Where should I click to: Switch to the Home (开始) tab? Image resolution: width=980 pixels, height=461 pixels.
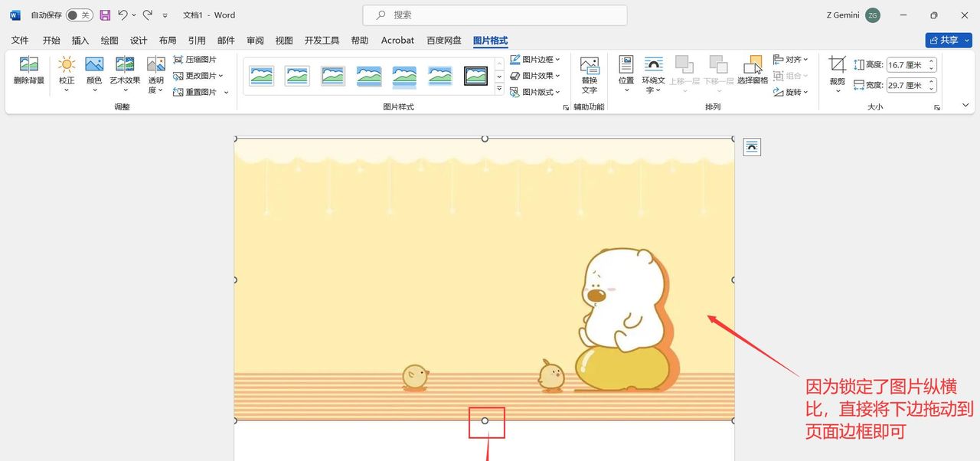51,40
